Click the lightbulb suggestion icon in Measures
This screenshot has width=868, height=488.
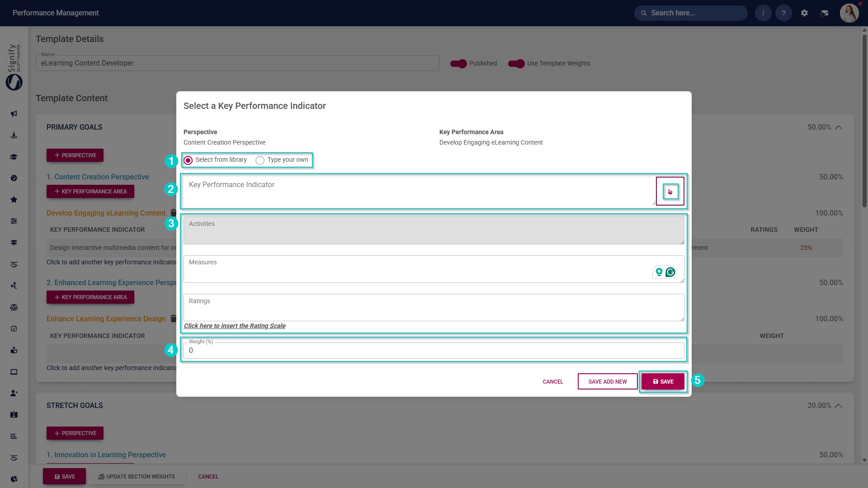click(659, 272)
